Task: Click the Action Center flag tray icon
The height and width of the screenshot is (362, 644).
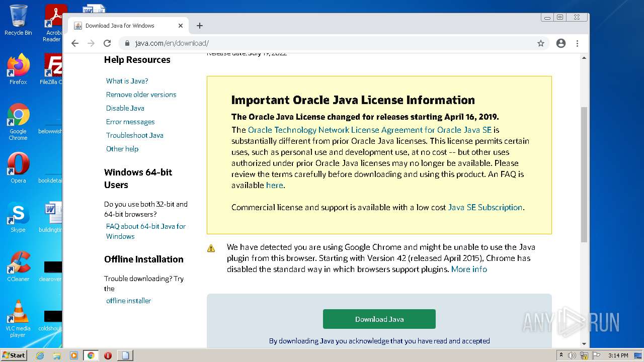Action: 596,355
